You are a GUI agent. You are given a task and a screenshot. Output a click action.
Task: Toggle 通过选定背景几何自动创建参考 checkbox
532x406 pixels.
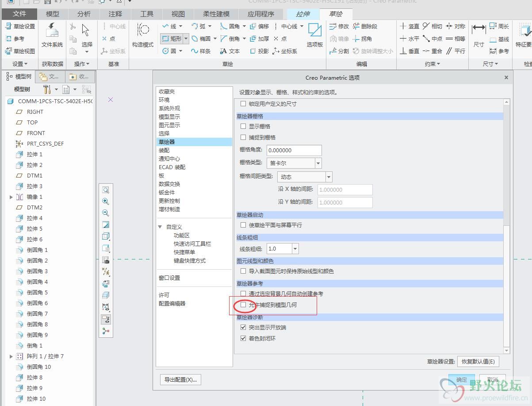[x=243, y=294]
